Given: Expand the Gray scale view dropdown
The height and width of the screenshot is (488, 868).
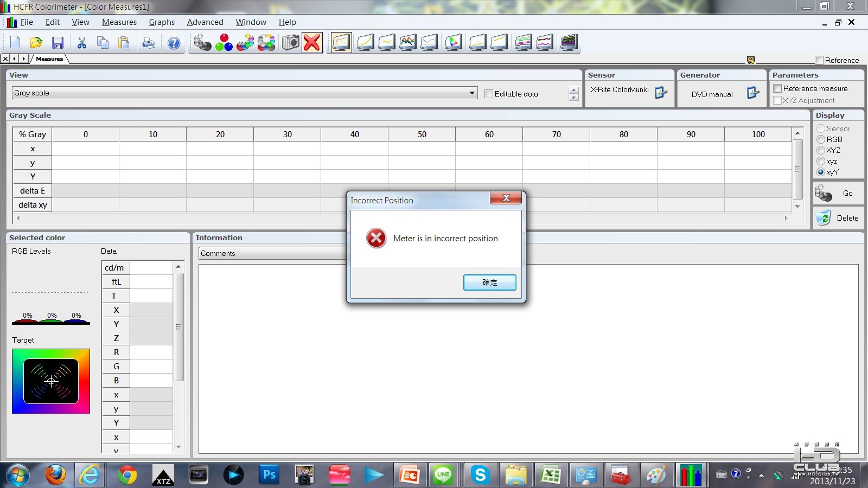Looking at the screenshot, I should point(472,93).
